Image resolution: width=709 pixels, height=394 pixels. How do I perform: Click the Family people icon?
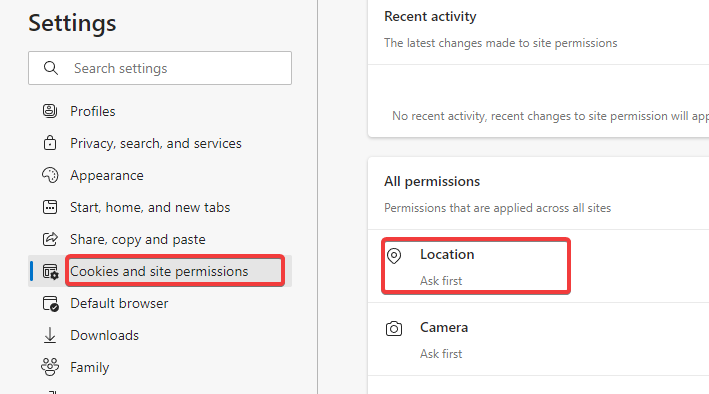(x=50, y=367)
